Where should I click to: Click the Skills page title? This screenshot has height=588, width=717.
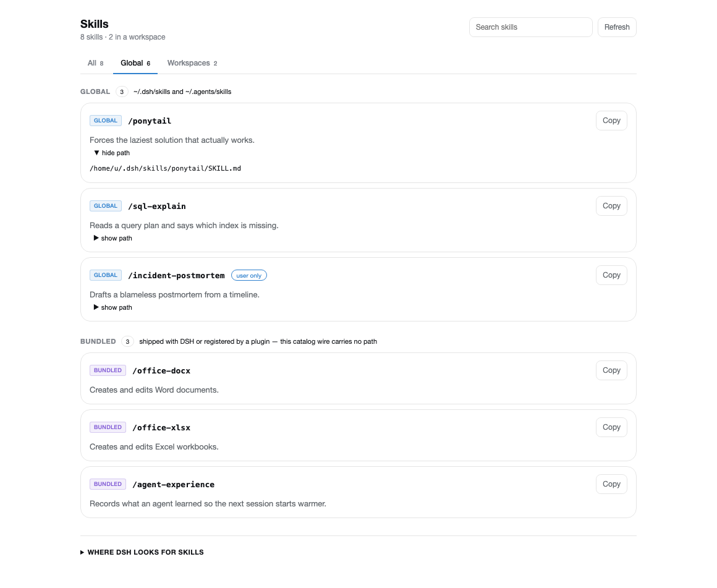point(94,23)
